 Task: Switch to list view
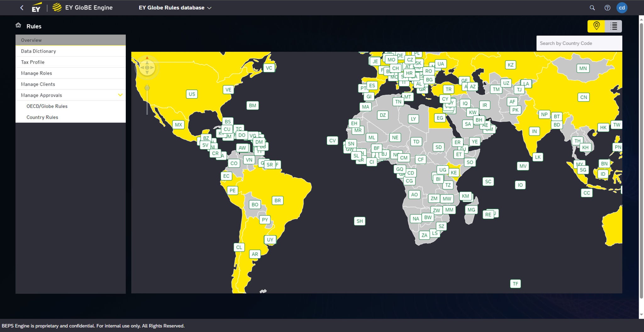613,26
